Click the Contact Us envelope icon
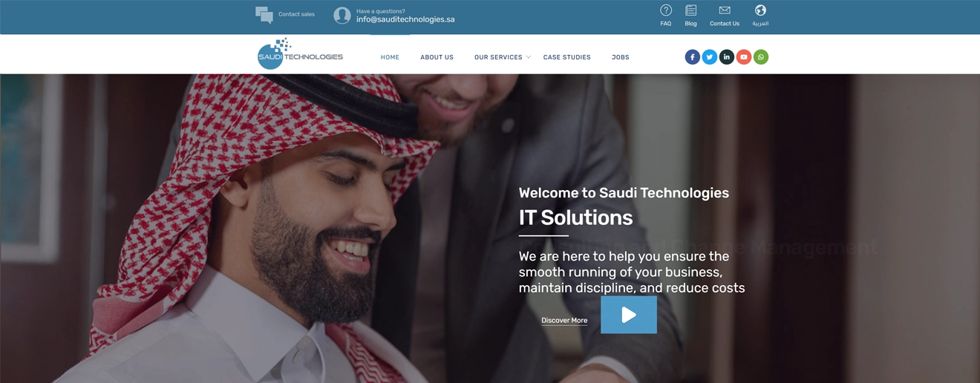This screenshot has height=383, width=980. (x=725, y=10)
